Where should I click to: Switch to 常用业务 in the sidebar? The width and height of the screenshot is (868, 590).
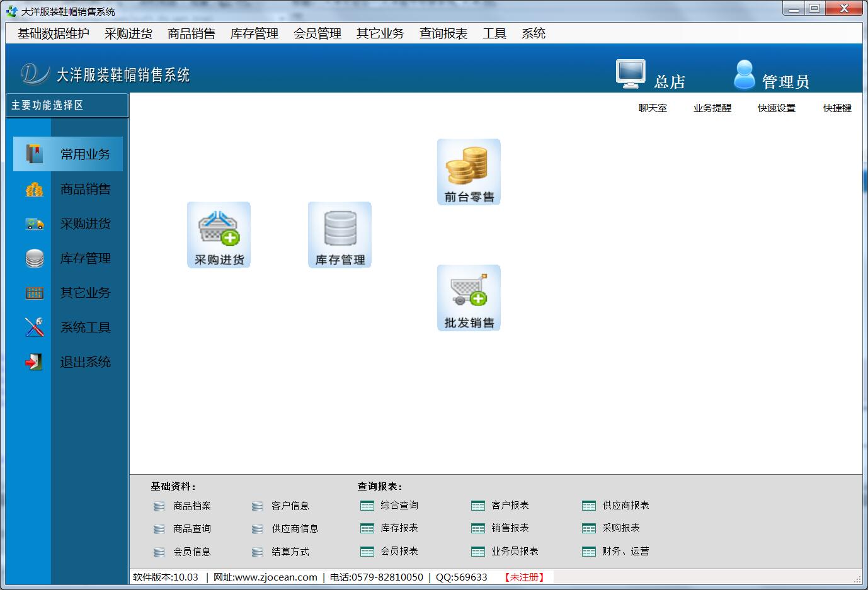[85, 154]
